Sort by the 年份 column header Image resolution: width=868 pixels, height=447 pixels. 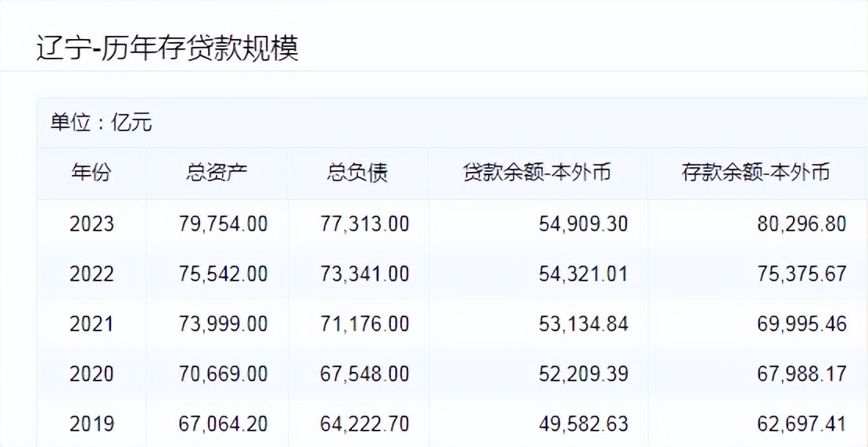click(x=91, y=173)
